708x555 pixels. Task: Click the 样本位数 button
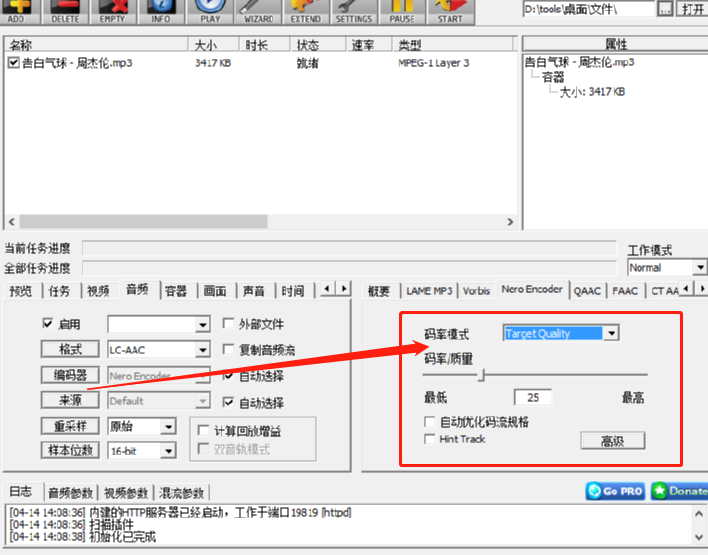point(70,450)
